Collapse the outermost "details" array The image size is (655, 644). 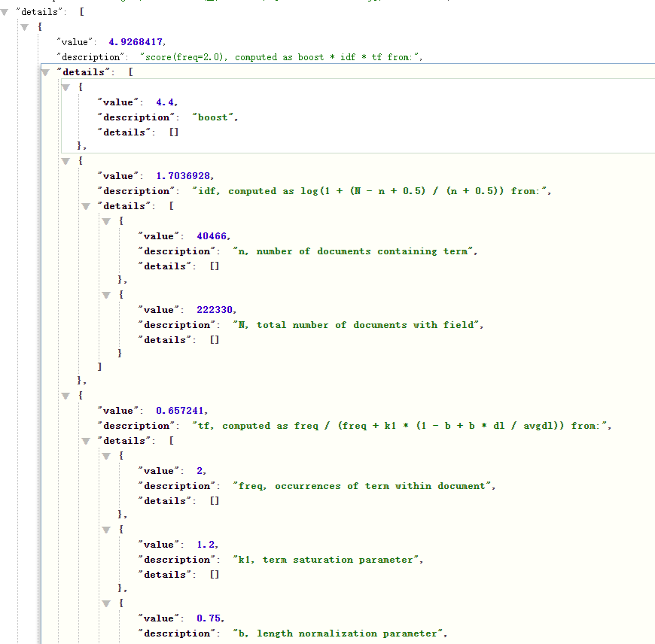[x=5, y=12]
